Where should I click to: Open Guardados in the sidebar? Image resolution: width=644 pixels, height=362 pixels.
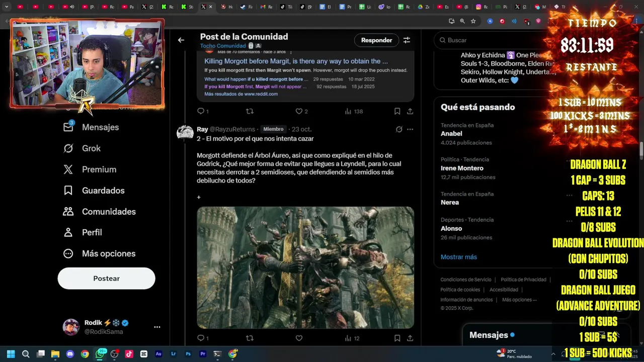[94, 191]
